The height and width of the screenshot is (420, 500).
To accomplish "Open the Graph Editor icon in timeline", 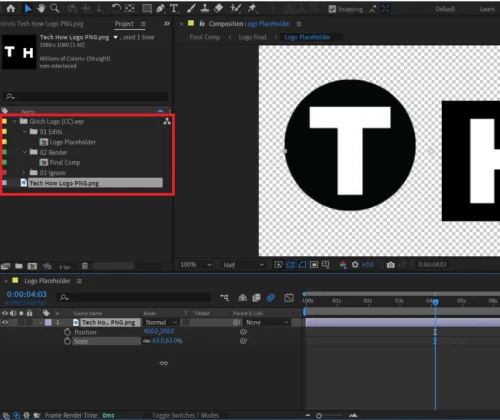I will coord(289,298).
